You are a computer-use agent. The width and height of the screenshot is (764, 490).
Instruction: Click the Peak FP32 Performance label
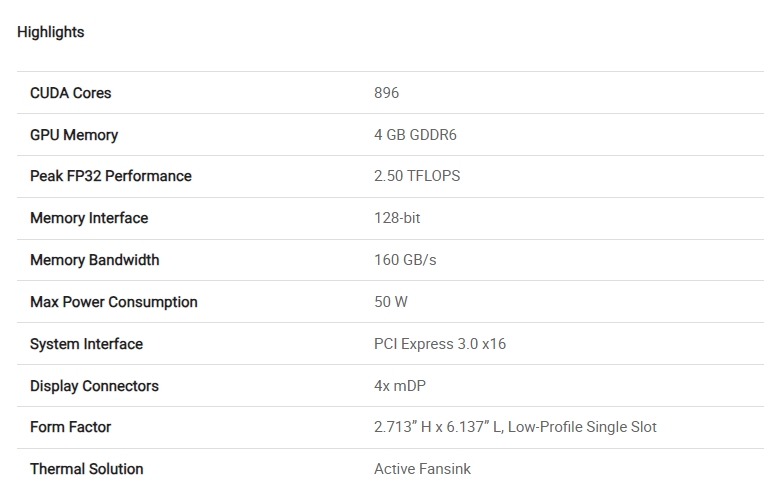click(x=111, y=176)
